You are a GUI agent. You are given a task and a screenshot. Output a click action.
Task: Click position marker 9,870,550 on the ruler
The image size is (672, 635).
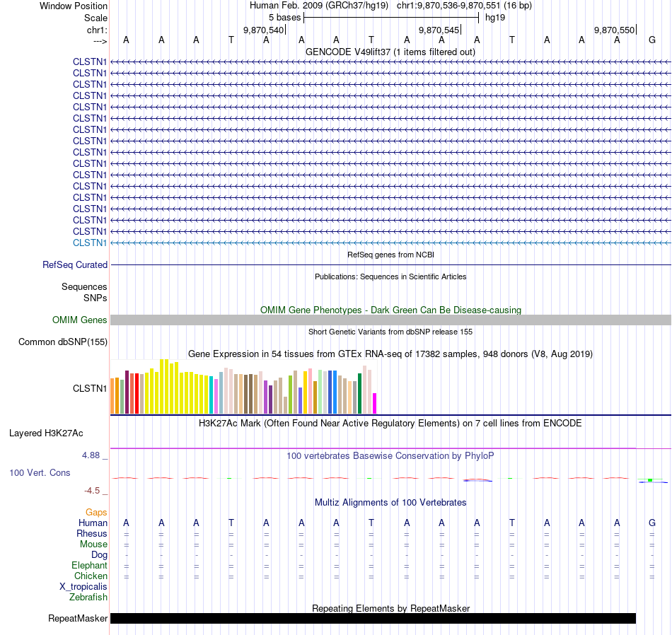(x=614, y=30)
